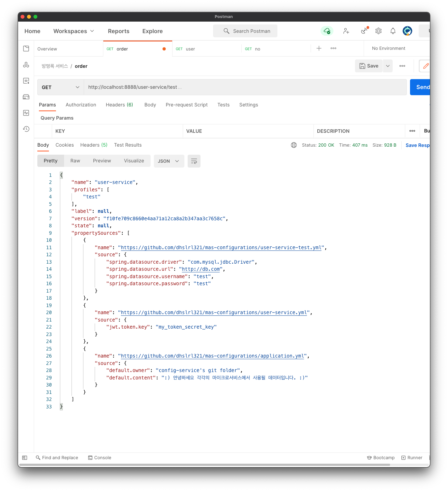Open the Explore page

153,31
